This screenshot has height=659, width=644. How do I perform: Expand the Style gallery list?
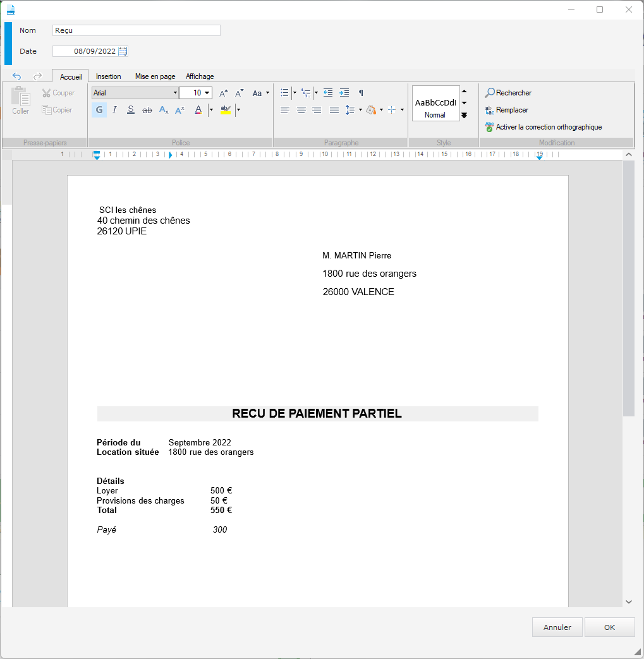[x=464, y=115]
